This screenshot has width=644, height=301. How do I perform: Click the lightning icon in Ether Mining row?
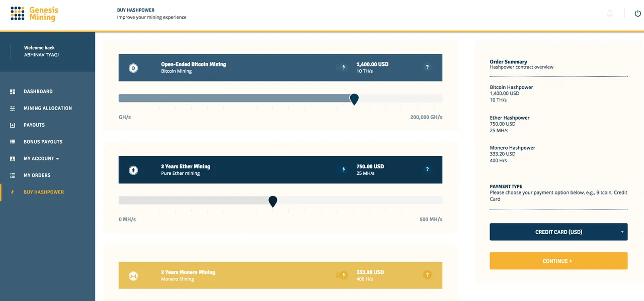(x=344, y=169)
